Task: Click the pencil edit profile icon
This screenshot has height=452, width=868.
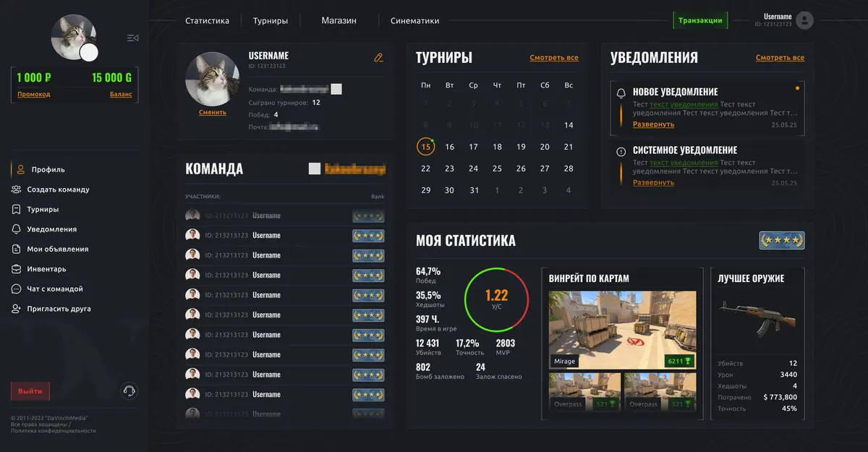Action: tap(378, 57)
